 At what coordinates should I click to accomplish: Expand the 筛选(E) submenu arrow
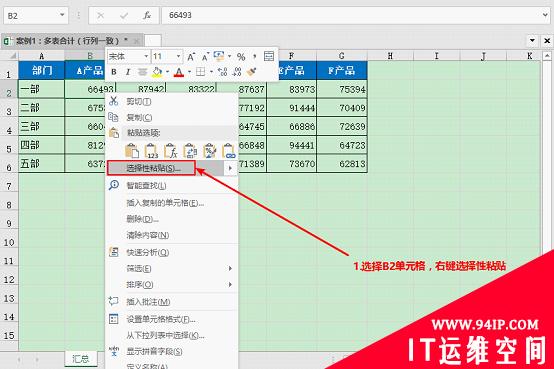tap(230, 269)
